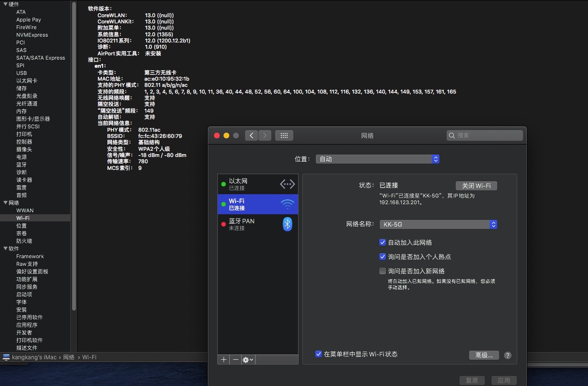The width and height of the screenshot is (588, 386).
Task: Click the Bluetooth PAN icon in service list
Action: [x=287, y=224]
